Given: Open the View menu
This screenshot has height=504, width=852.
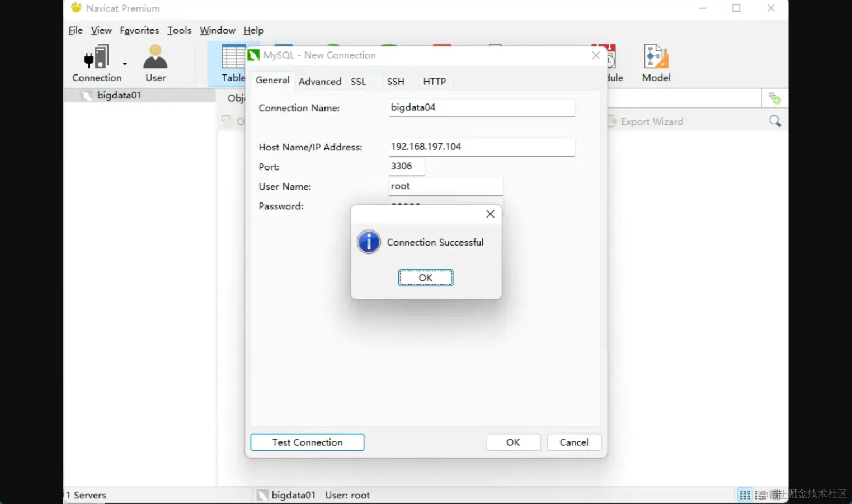Looking at the screenshot, I should pos(101,30).
